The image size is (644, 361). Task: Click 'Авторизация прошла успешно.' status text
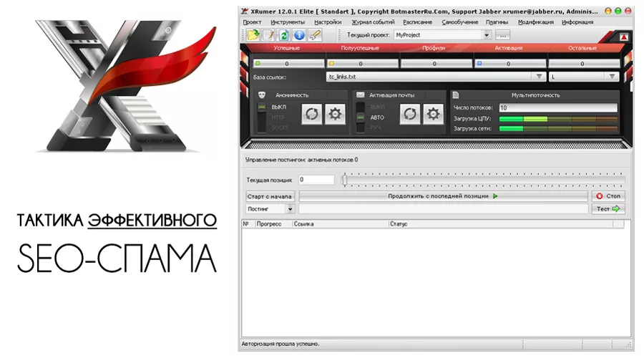[280, 344]
